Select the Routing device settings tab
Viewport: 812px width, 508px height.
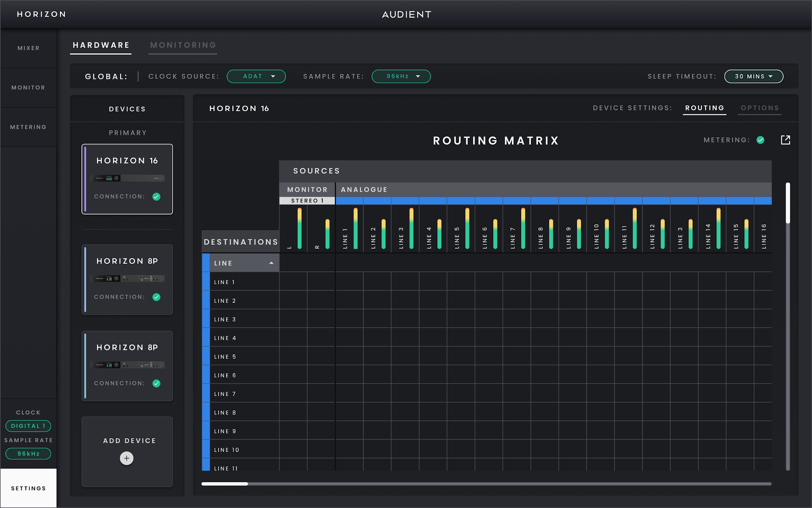705,108
